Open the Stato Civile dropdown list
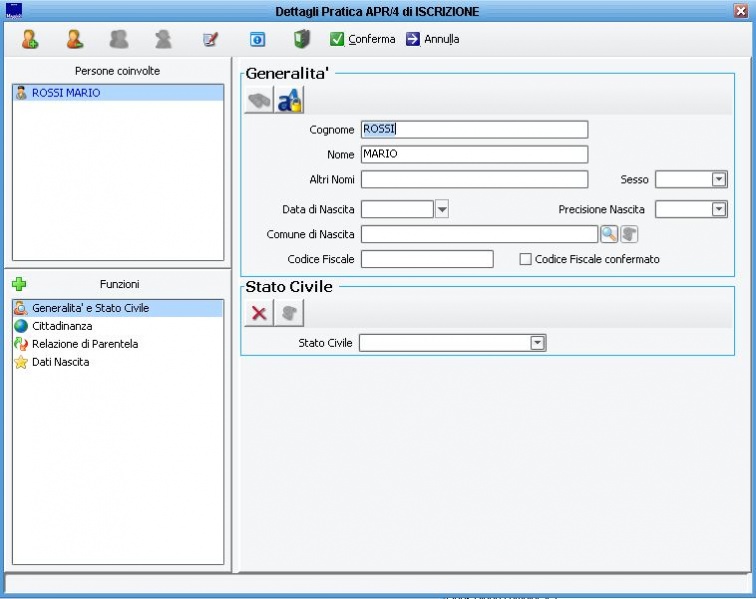Viewport: 756px width, 599px height. pyautogui.click(x=538, y=343)
